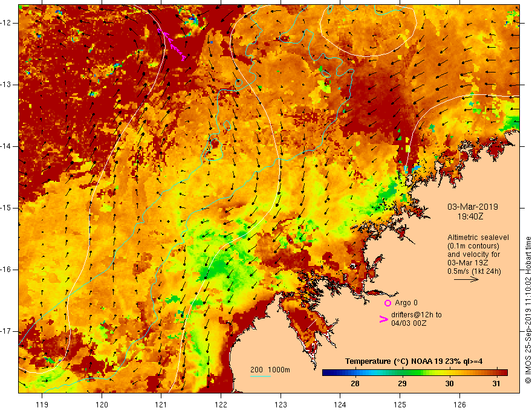Click the longitude axis label 121
This screenshot has width=532, height=411.
[161, 404]
